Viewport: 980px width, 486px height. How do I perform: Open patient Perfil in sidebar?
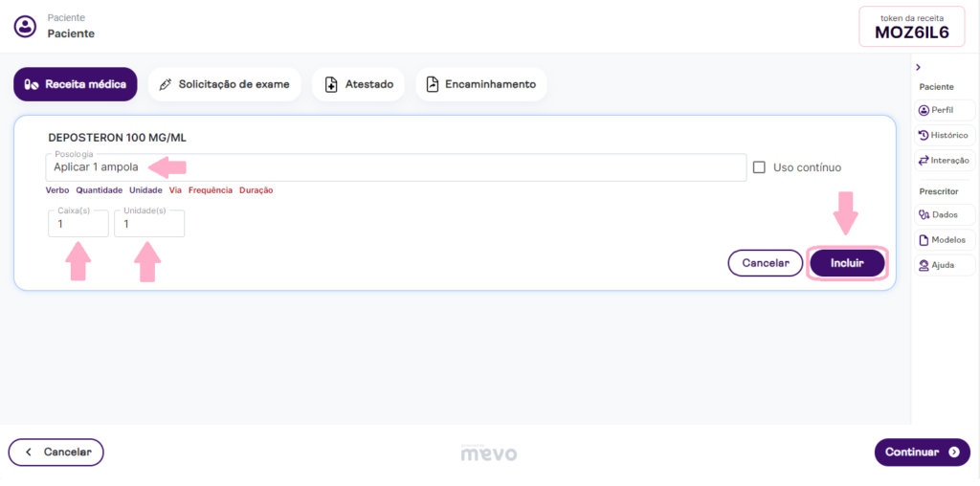(x=946, y=110)
